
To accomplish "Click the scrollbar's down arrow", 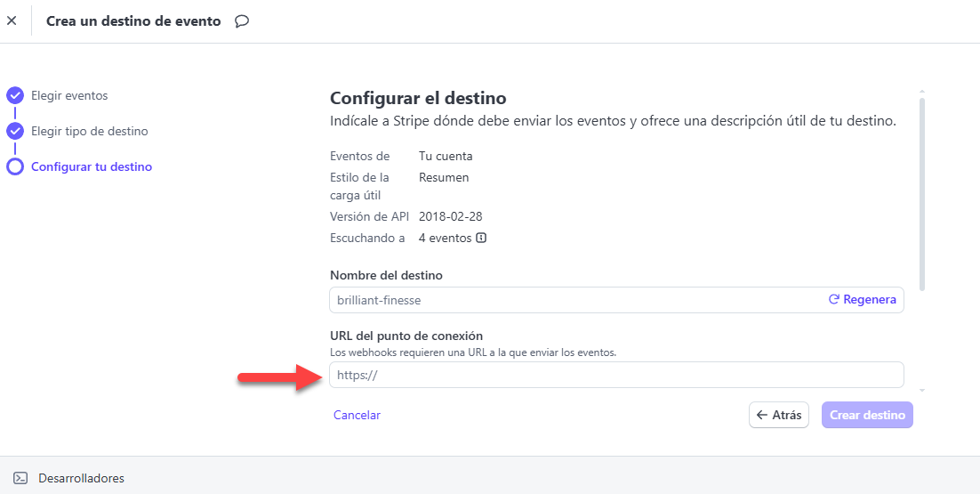I will (x=921, y=390).
